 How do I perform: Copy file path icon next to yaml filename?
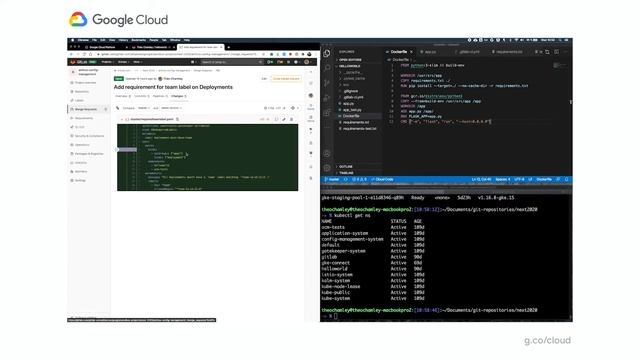(x=178, y=119)
